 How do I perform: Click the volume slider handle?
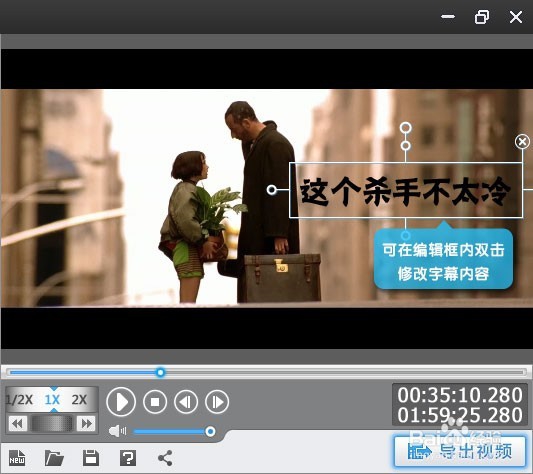coord(210,431)
